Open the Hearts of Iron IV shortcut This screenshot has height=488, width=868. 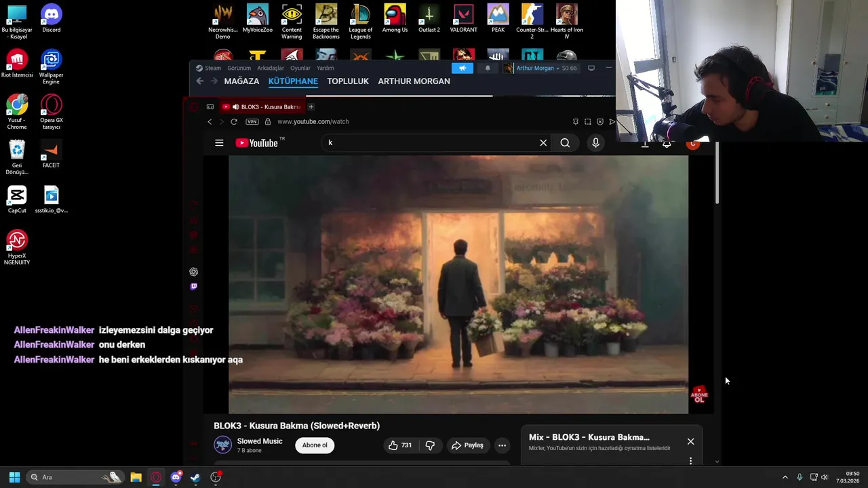click(566, 22)
